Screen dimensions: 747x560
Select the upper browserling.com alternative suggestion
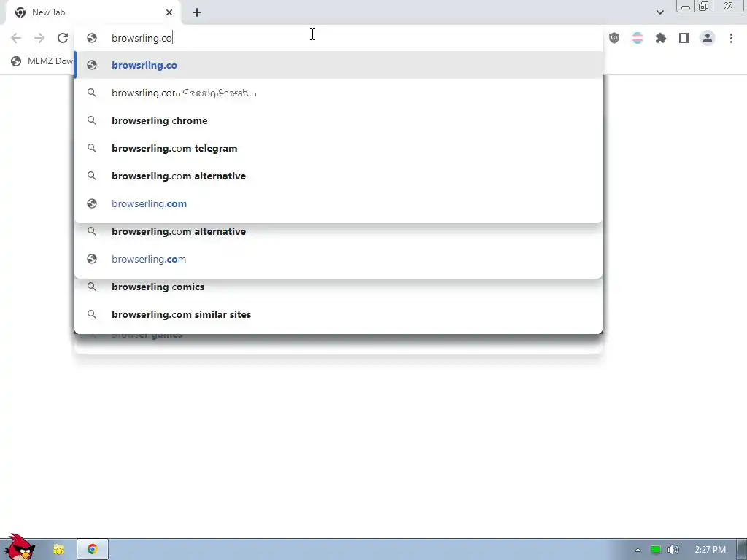pos(338,176)
